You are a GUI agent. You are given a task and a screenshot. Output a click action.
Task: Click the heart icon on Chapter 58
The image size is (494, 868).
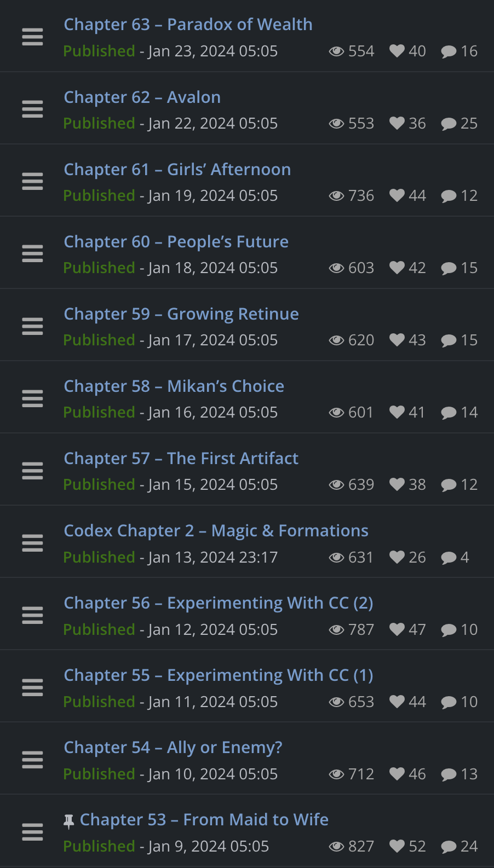[397, 412]
